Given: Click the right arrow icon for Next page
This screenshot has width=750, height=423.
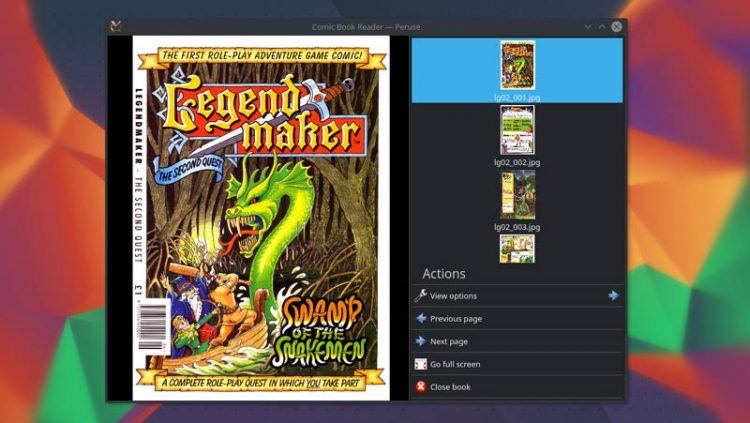Looking at the screenshot, I should (x=421, y=342).
